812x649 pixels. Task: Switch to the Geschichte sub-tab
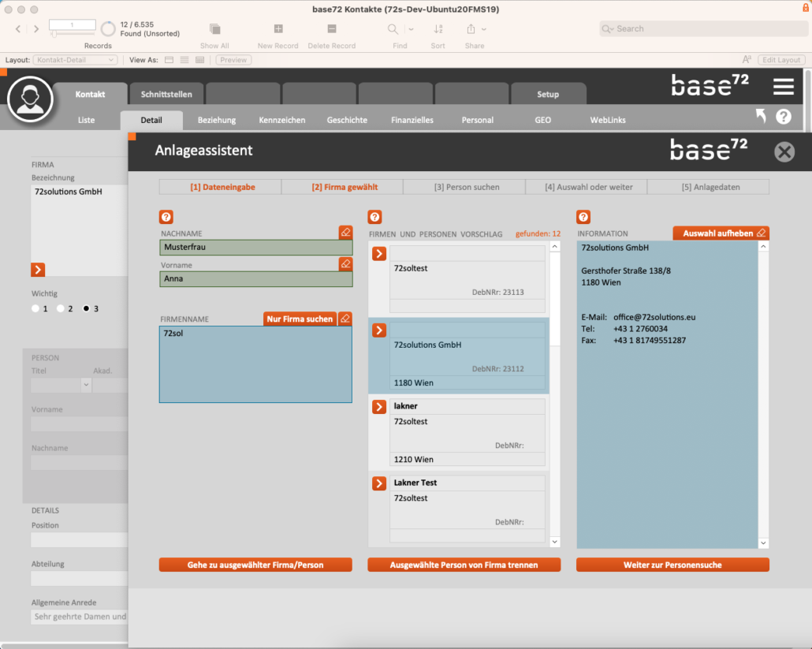pos(347,120)
